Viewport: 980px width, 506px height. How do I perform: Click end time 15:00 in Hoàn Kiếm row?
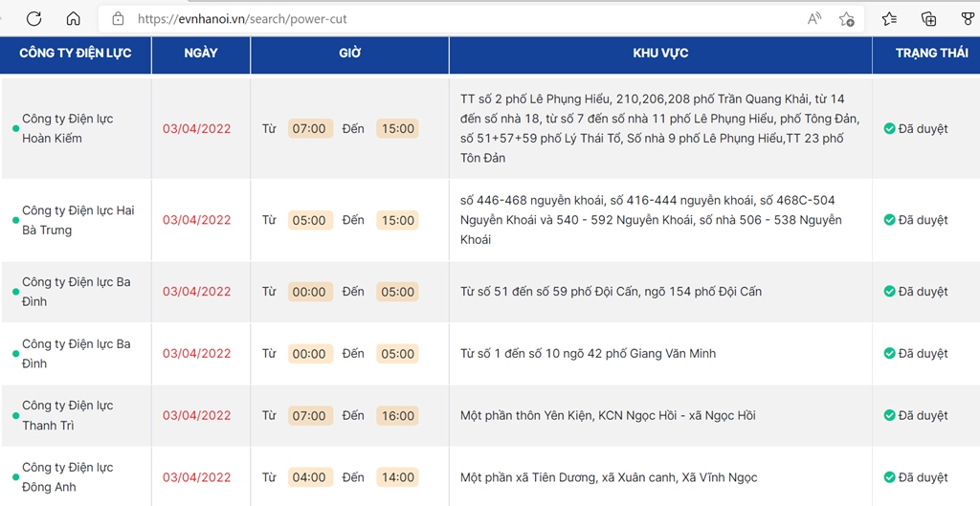(397, 129)
